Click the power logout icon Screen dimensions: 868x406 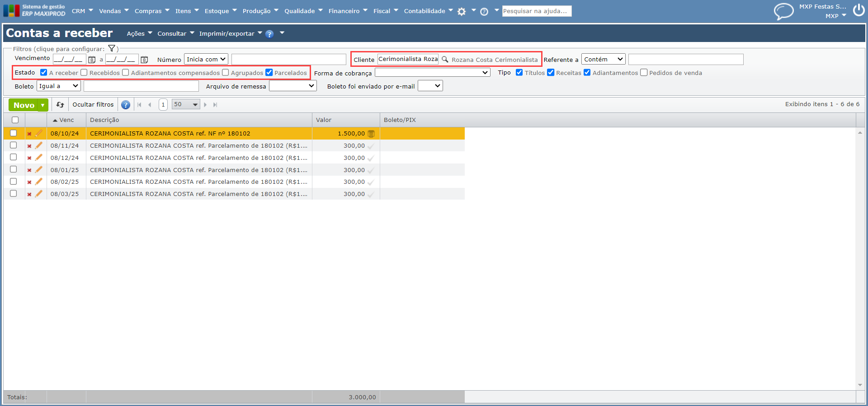point(859,10)
